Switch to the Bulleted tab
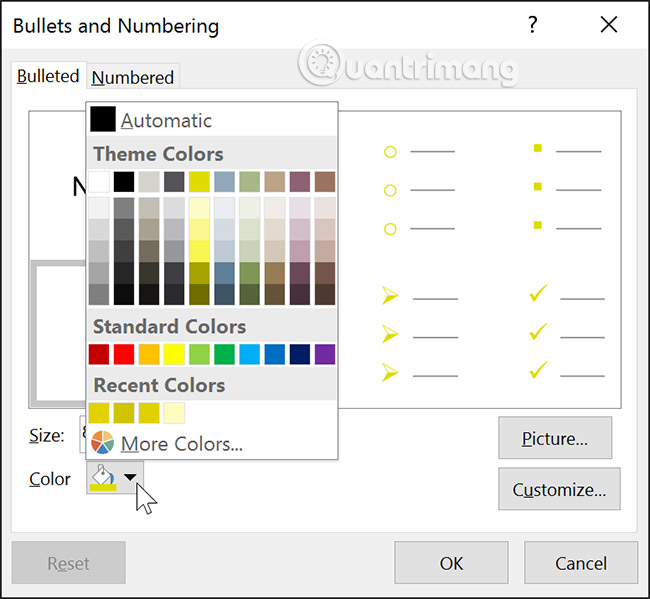This screenshot has height=599, width=650. [48, 76]
